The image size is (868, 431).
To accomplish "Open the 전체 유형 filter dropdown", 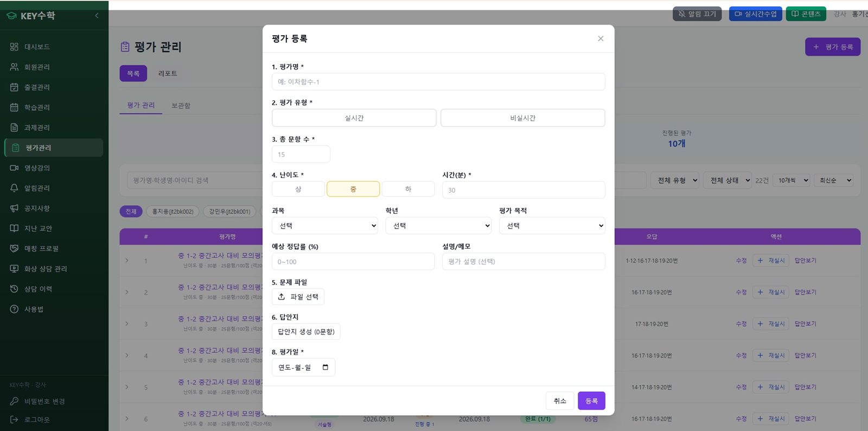I will pos(675,180).
